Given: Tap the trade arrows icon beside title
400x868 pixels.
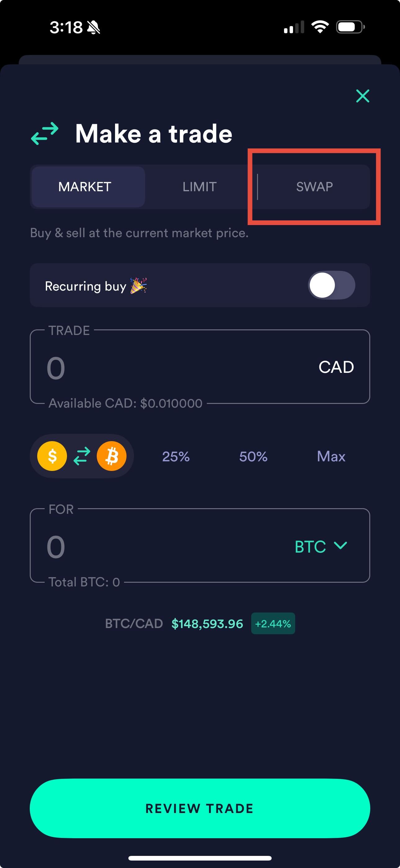Looking at the screenshot, I should (x=45, y=133).
